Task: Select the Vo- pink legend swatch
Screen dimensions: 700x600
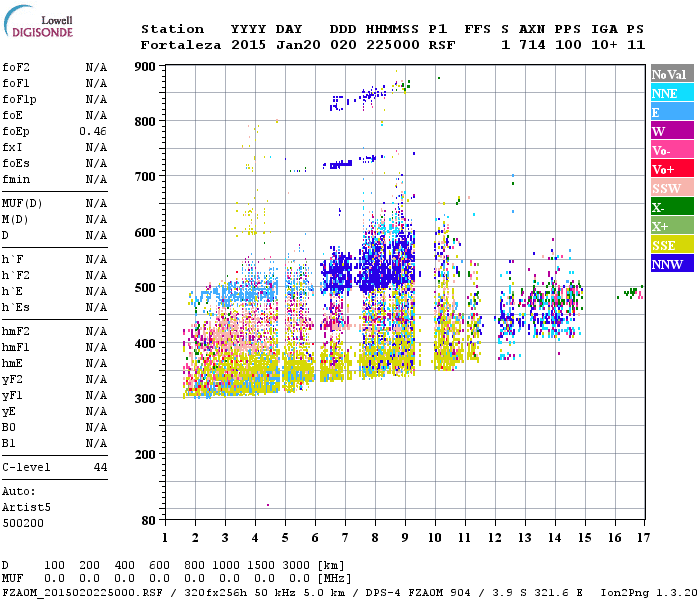Action: (672, 150)
